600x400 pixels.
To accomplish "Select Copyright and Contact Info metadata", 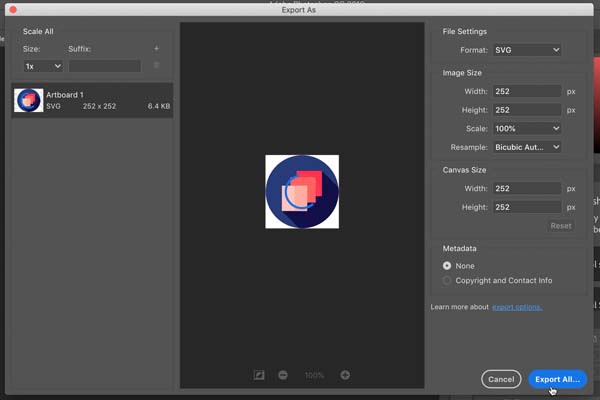I will [447, 281].
